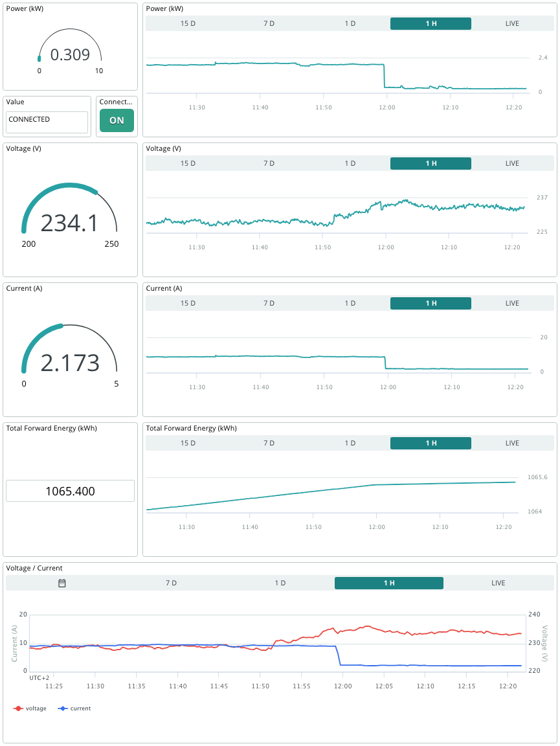
Task: Click the CONNECTED value field
Action: 47,122
